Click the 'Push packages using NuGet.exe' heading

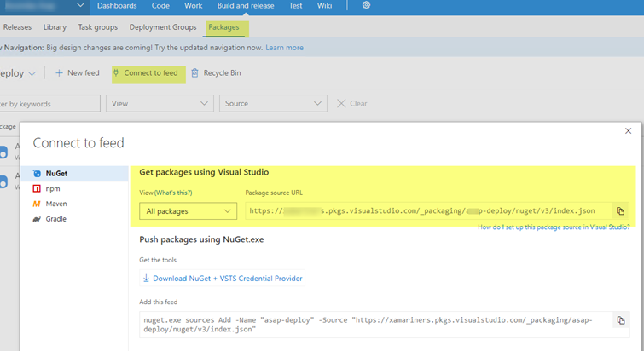tap(201, 239)
